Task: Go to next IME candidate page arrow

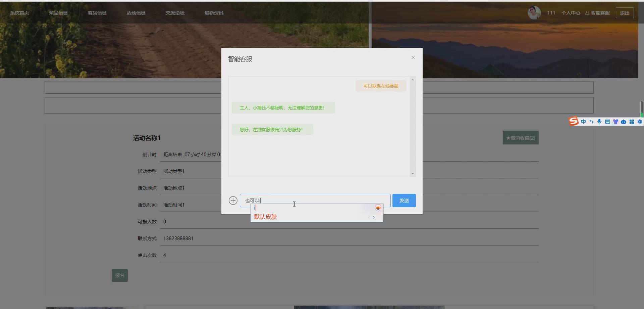Action: (374, 217)
